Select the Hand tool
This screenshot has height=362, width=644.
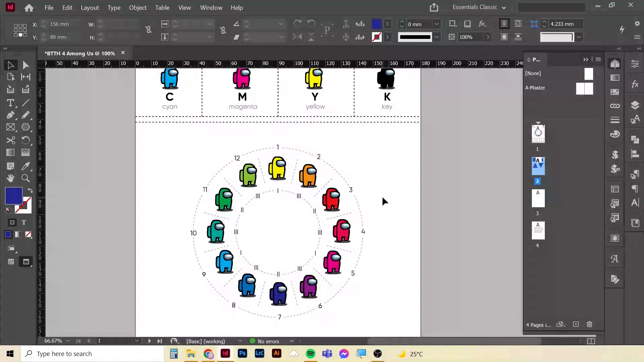(x=10, y=178)
